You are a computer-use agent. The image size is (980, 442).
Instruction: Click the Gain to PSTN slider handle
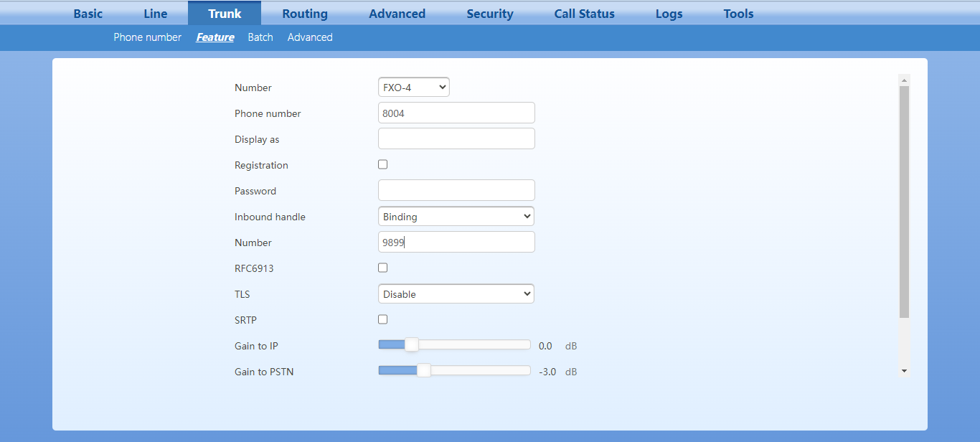click(424, 371)
